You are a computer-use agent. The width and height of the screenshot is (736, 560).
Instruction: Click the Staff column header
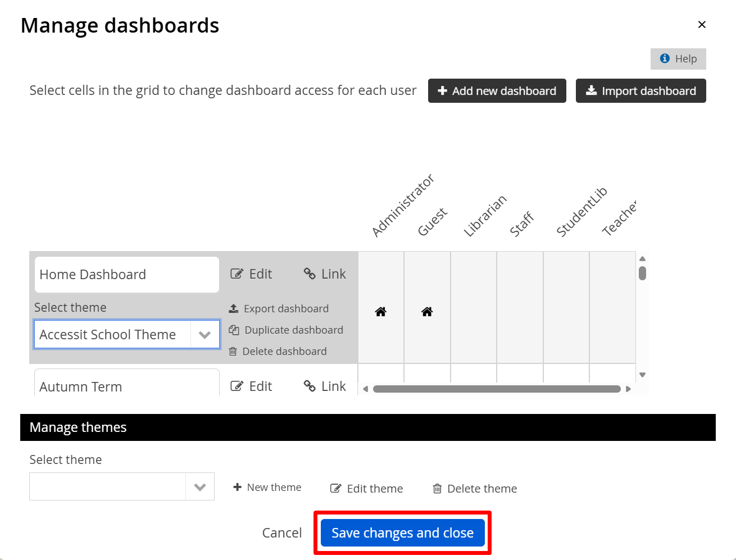pyautogui.click(x=522, y=224)
